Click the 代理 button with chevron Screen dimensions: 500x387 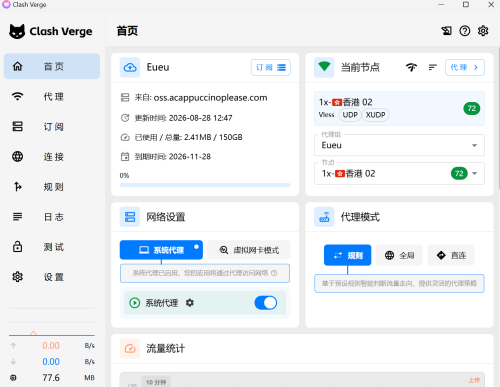pyautogui.click(x=465, y=67)
